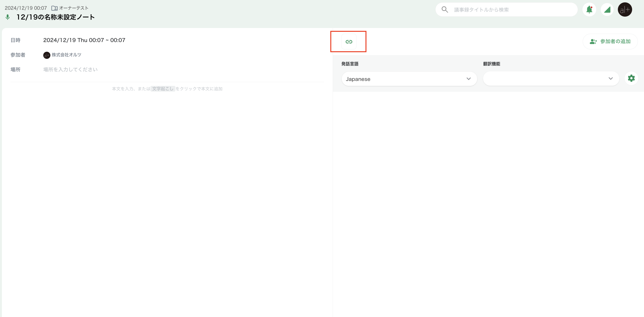
Task: Open the Japanese speech language dropdown
Action: coord(409,79)
